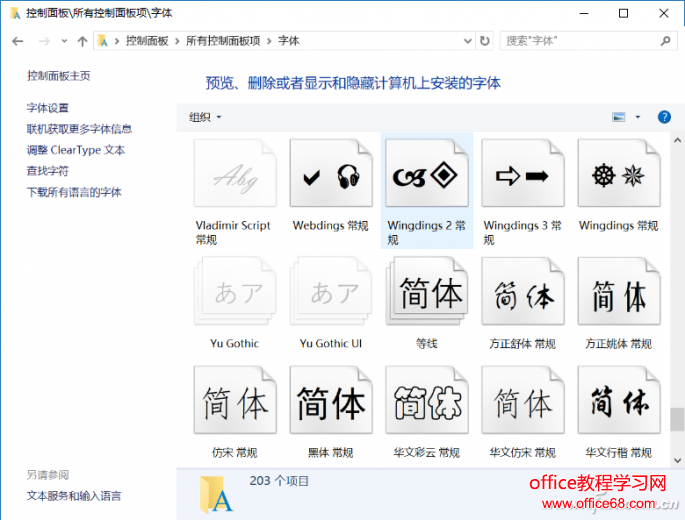Select the 黑体 font icon

click(x=331, y=400)
